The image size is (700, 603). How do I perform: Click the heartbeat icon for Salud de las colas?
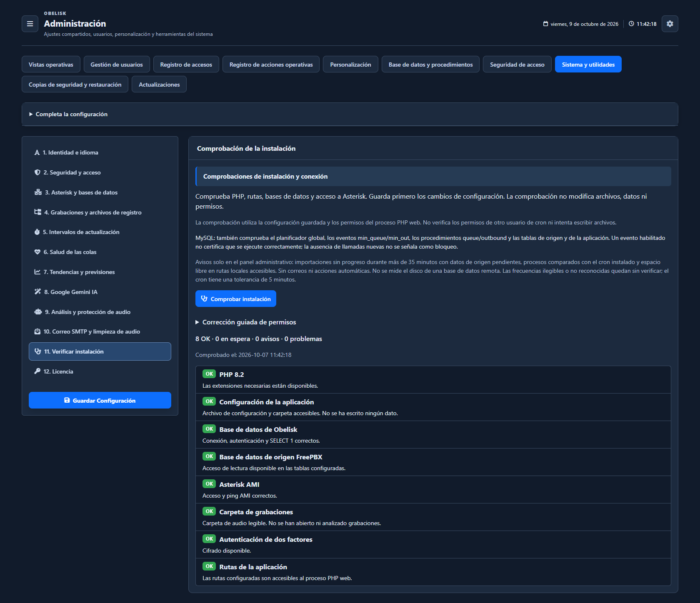(x=37, y=252)
